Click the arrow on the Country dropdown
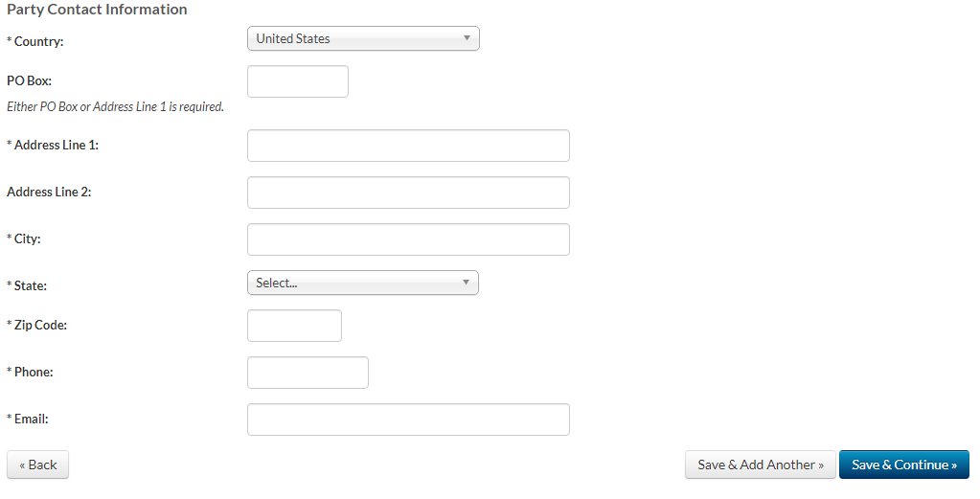The image size is (980, 499). [467, 38]
